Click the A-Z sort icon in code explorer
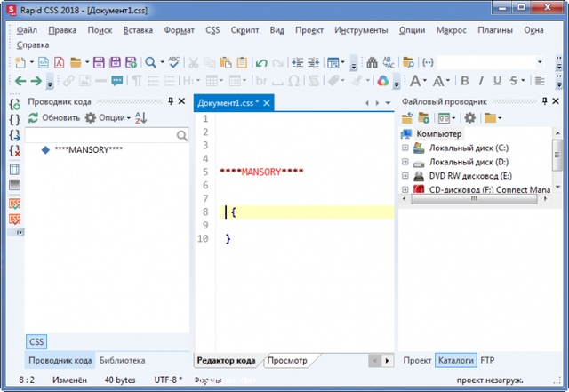 coord(140,118)
